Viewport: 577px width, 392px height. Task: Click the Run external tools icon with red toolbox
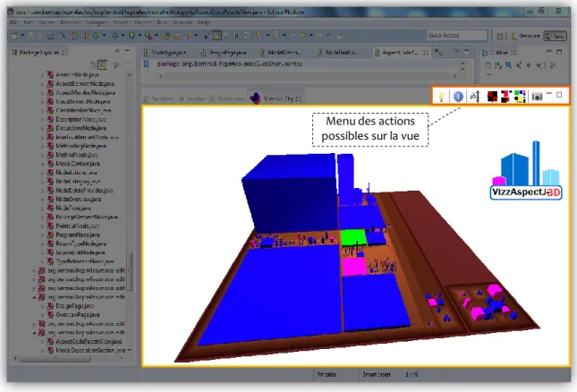(148, 36)
